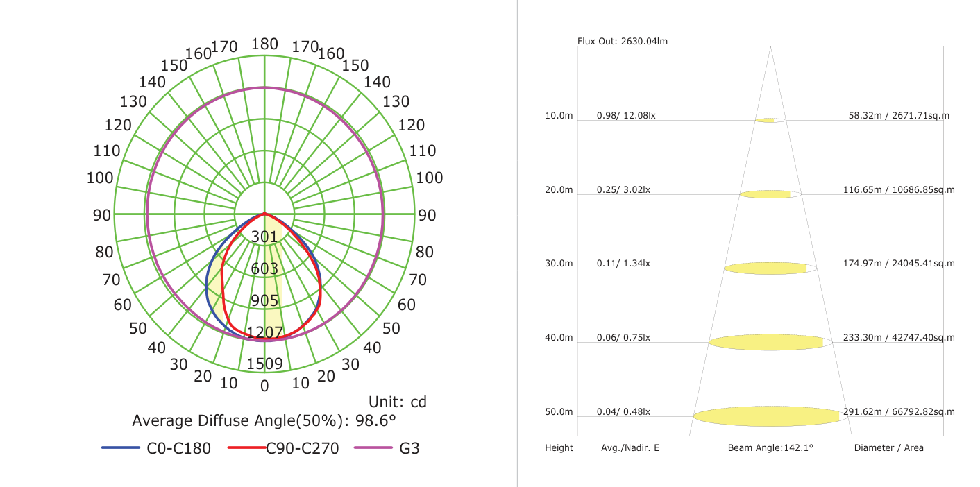The height and width of the screenshot is (487, 980).
Task: Click the yellow beam ellipse at 30.0m
Action: [x=770, y=268]
